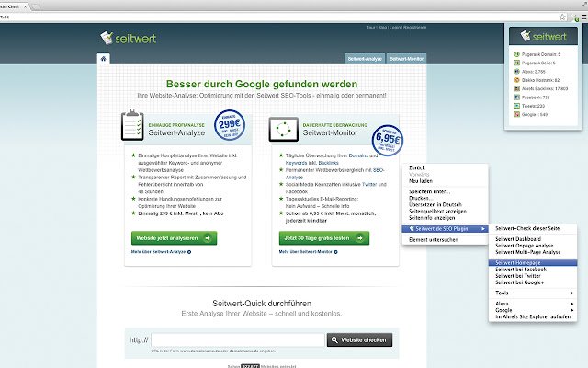Open the Blog link in header
Image resolution: width=588 pixels, height=368 pixels.
[x=382, y=28]
